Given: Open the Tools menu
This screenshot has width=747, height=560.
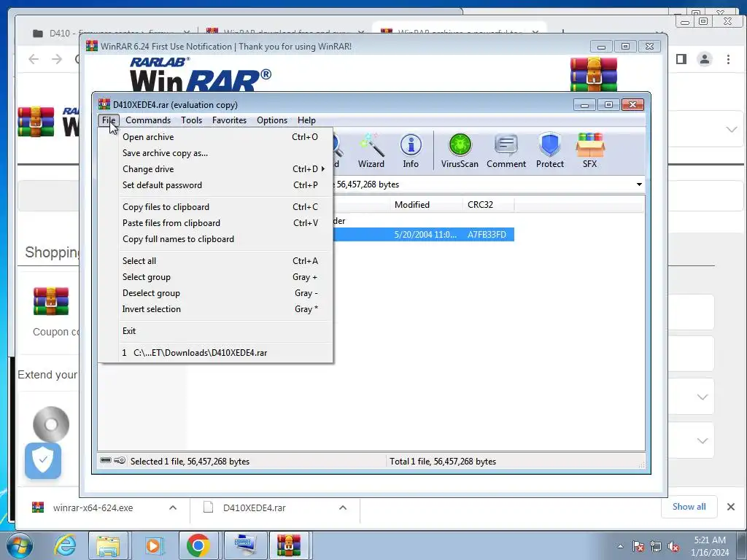Looking at the screenshot, I should click(x=192, y=120).
